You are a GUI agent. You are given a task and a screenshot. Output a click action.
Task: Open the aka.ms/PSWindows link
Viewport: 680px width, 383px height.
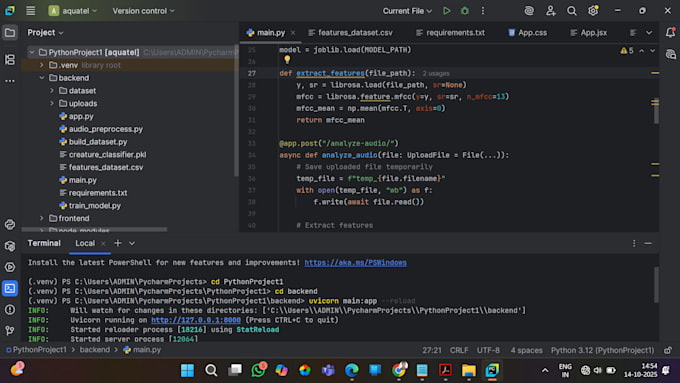[x=356, y=262]
